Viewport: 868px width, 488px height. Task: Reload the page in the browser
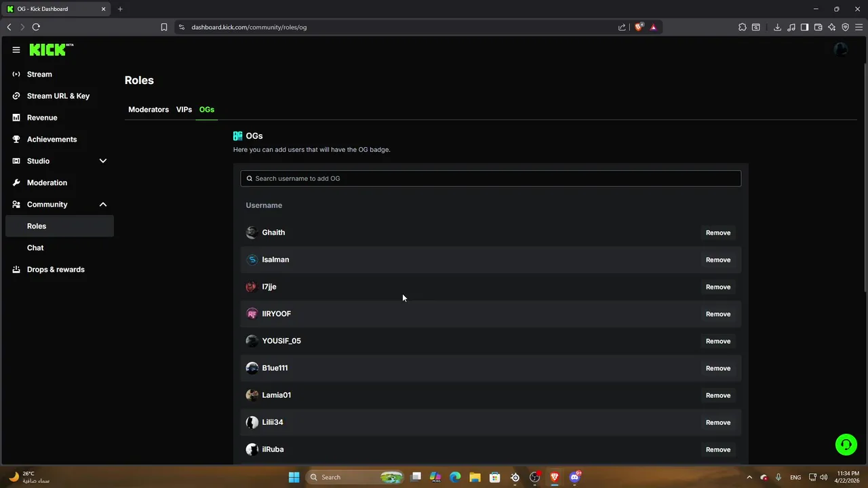(36, 27)
